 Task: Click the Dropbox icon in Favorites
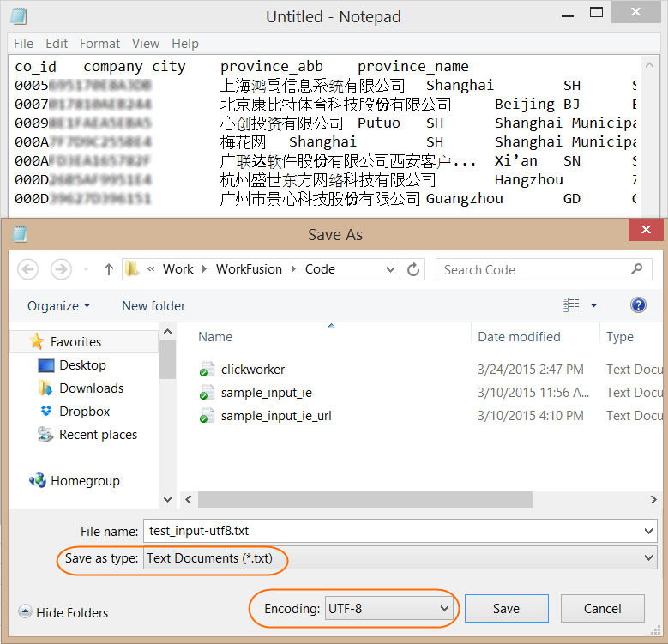46,411
